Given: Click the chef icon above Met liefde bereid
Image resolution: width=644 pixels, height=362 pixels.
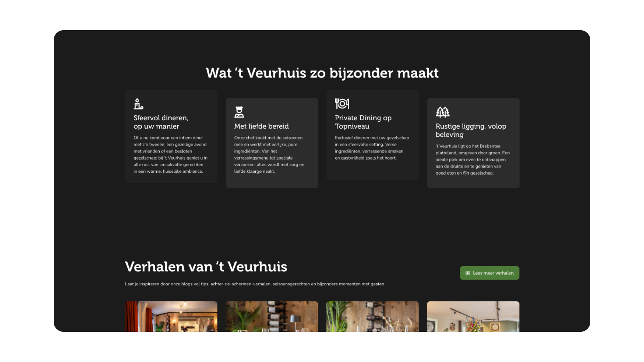Looking at the screenshot, I should (x=239, y=112).
